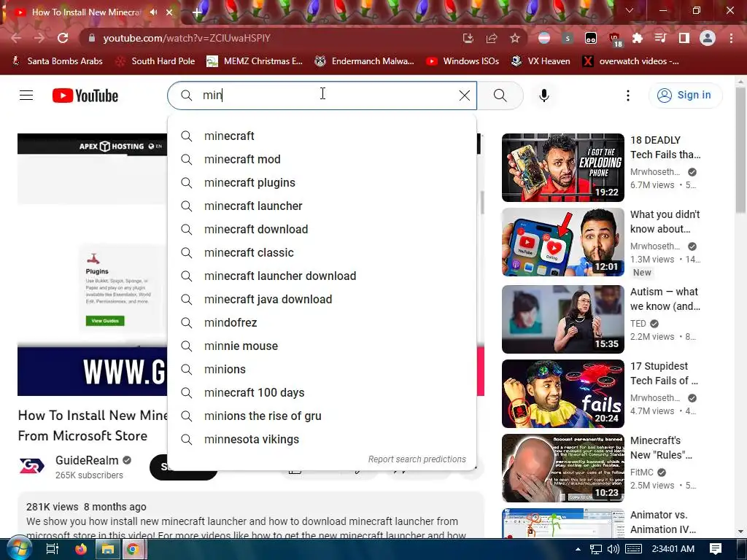The height and width of the screenshot is (560, 747).
Task: Open the YouTube hamburger guide menu
Action: [26, 96]
